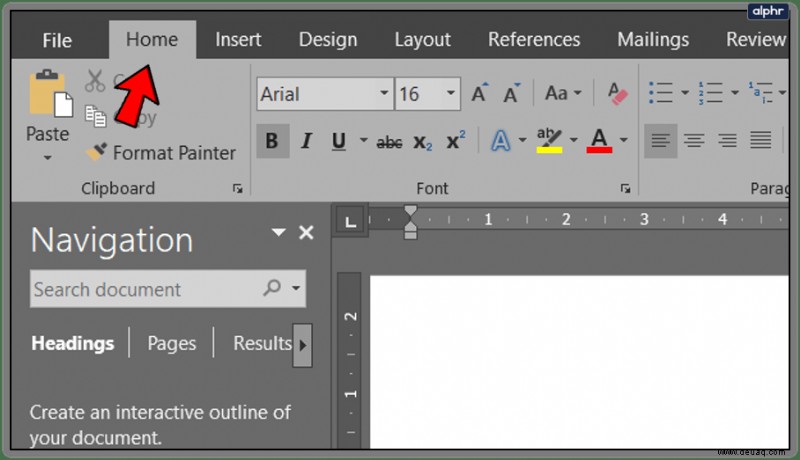The image size is (800, 460).
Task: Expand highlight color dropdown arrow
Action: (x=573, y=140)
